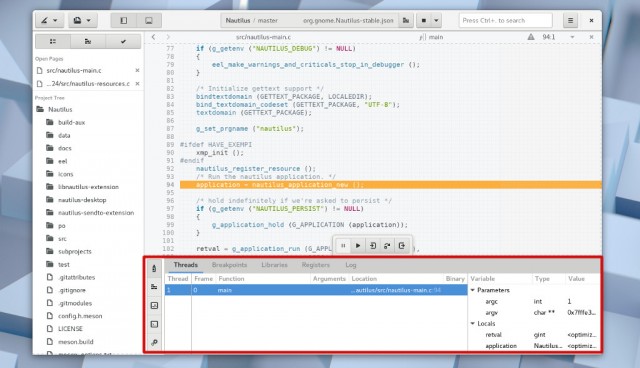
Task: Select the Nautilus root project folder
Action: (60, 109)
